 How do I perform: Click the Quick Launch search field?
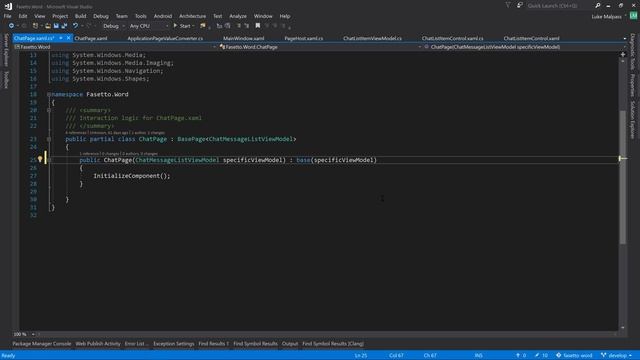click(x=559, y=6)
